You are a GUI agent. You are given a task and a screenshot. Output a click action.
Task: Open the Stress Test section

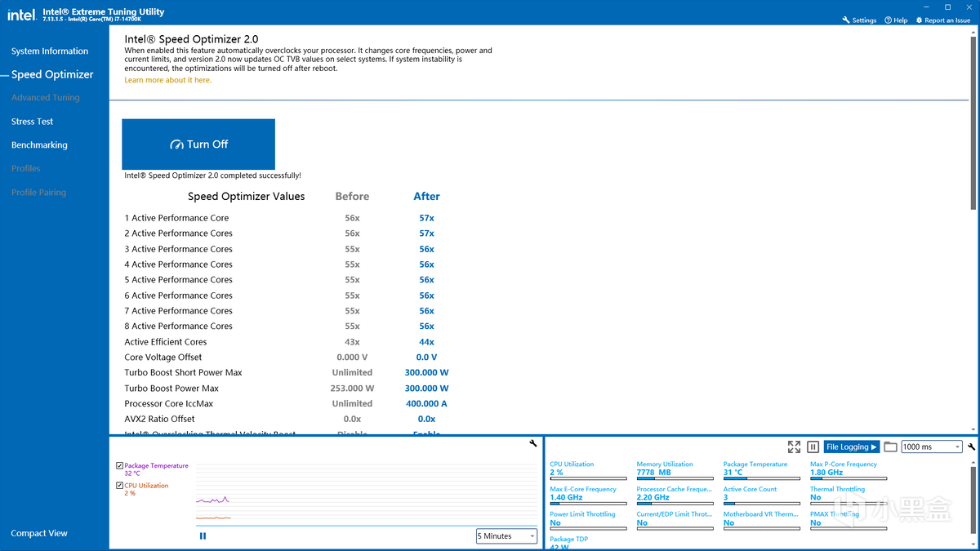click(x=32, y=121)
